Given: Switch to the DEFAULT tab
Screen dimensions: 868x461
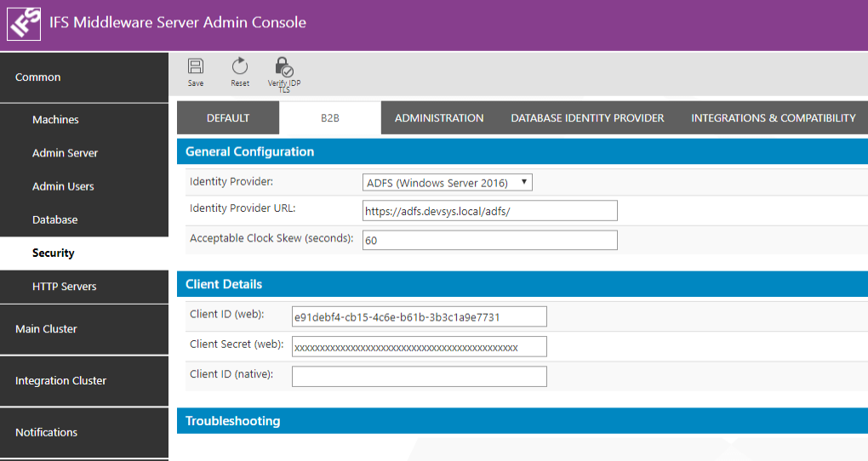Looking at the screenshot, I should coord(228,118).
